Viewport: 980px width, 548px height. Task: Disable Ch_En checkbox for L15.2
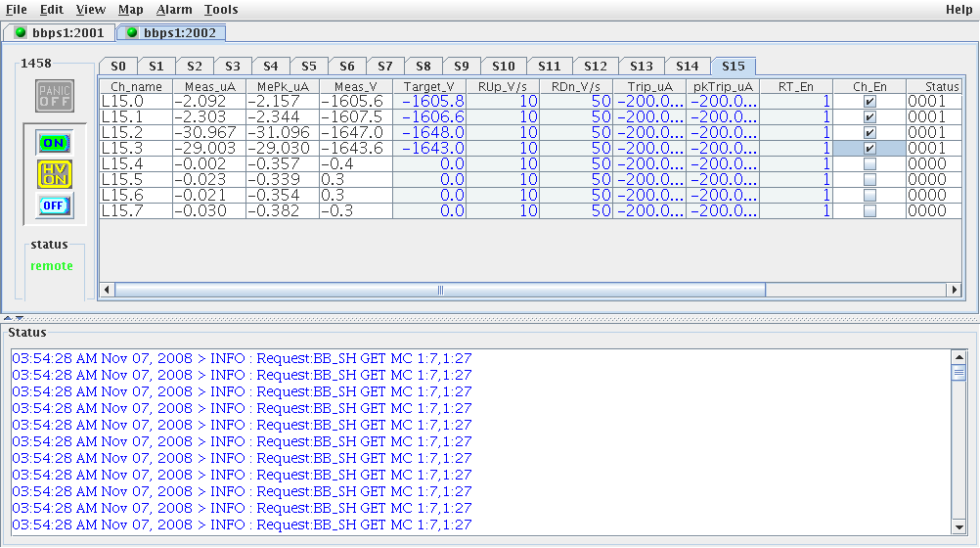pyautogui.click(x=869, y=133)
